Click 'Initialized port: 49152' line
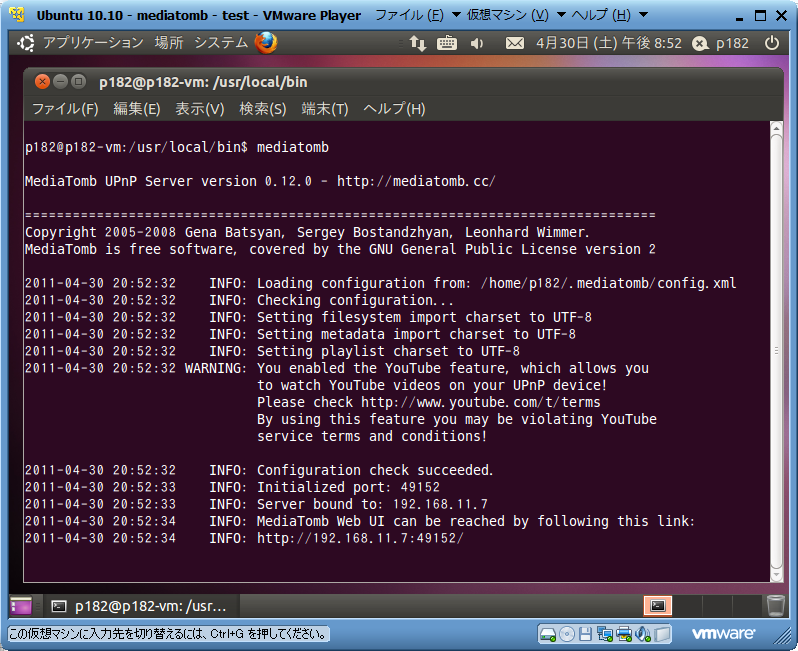Image resolution: width=798 pixels, height=651 pixels. (x=348, y=488)
